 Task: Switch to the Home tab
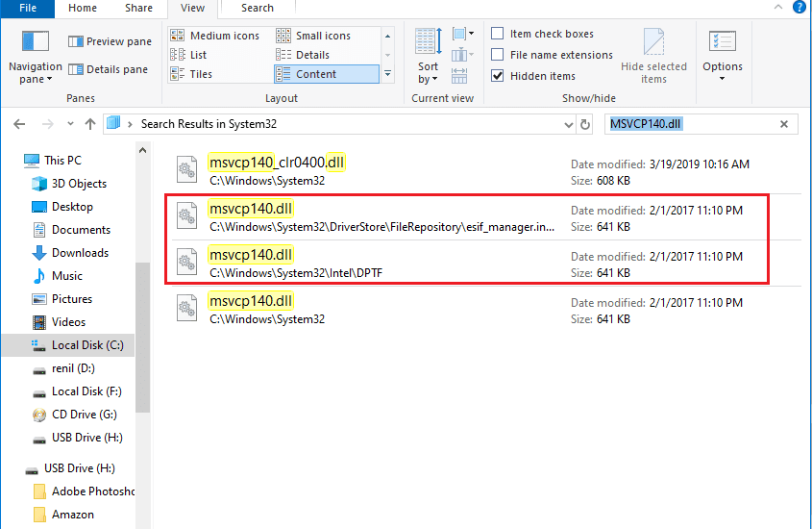[83, 9]
